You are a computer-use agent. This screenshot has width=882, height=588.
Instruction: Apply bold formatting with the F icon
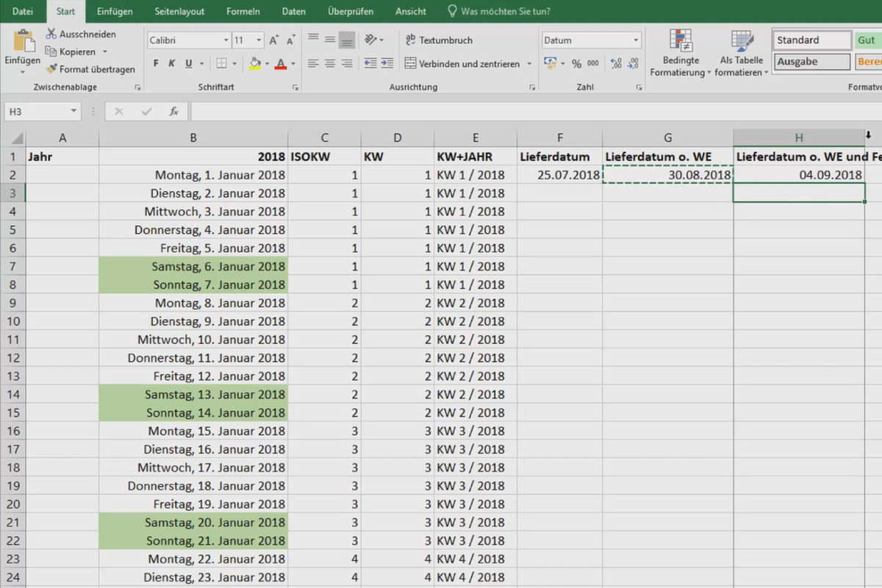pos(155,63)
